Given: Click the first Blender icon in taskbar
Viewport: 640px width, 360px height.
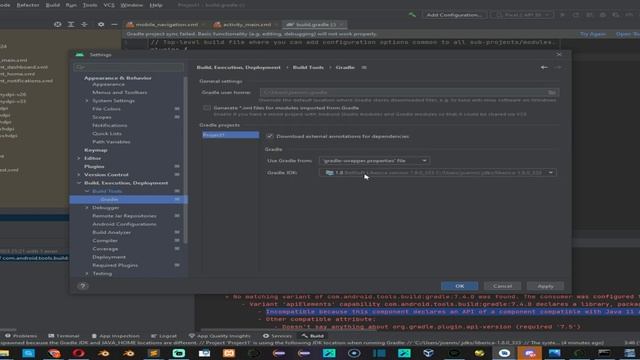Looking at the screenshot, I should (x=104, y=353).
